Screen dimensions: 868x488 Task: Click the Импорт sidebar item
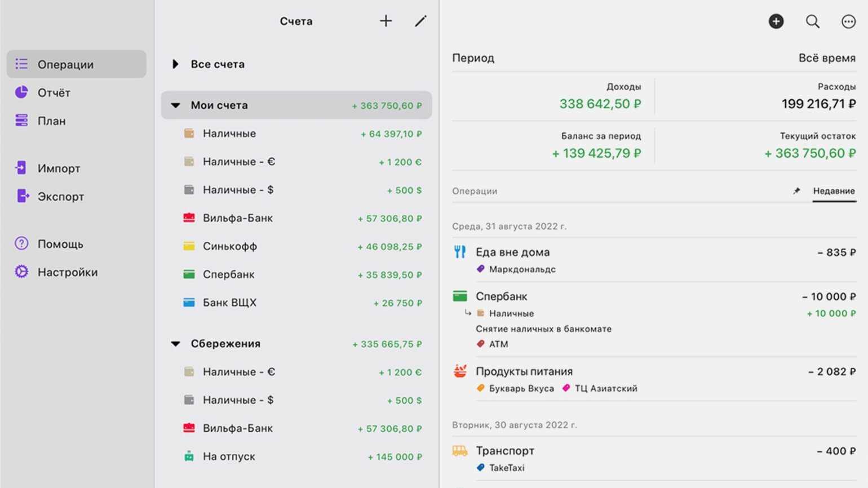(x=59, y=168)
